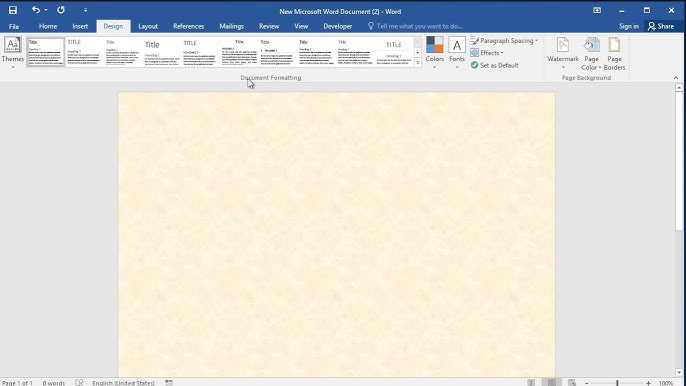The image size is (686, 386).
Task: Click the zoom slider handle
Action: [617, 383]
